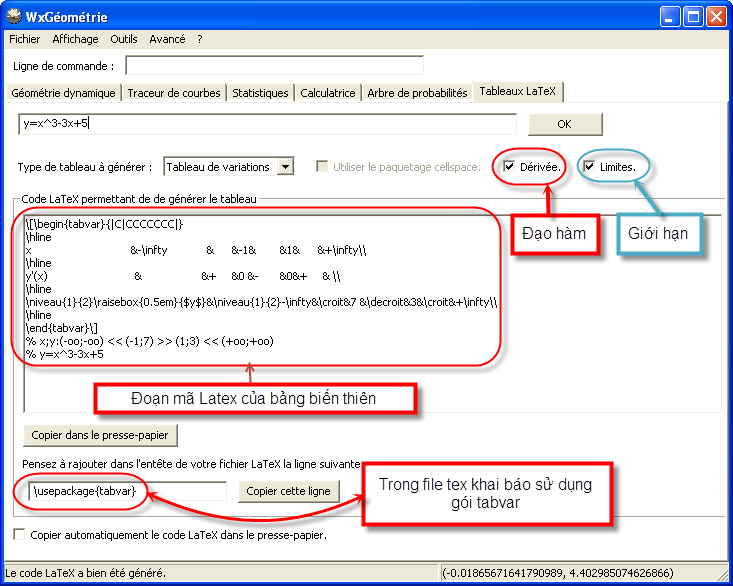Screen dimensions: 733x586
Task: Switch to Géométrie dynamique tab
Action: click(63, 93)
